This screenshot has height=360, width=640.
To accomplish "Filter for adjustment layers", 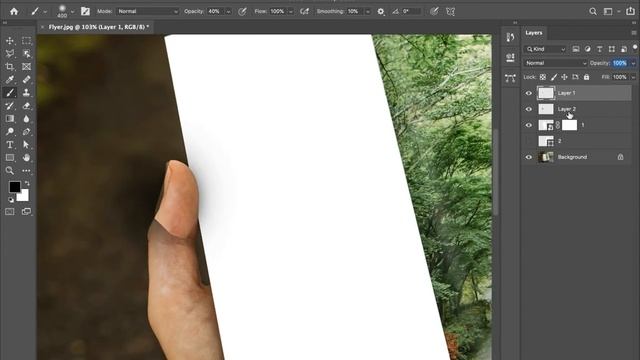I will point(587,49).
